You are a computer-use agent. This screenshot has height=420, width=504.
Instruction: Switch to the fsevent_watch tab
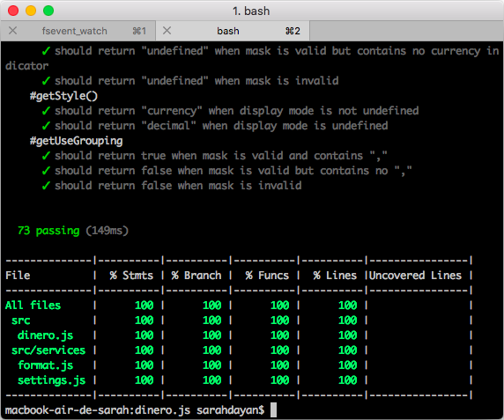78,31
